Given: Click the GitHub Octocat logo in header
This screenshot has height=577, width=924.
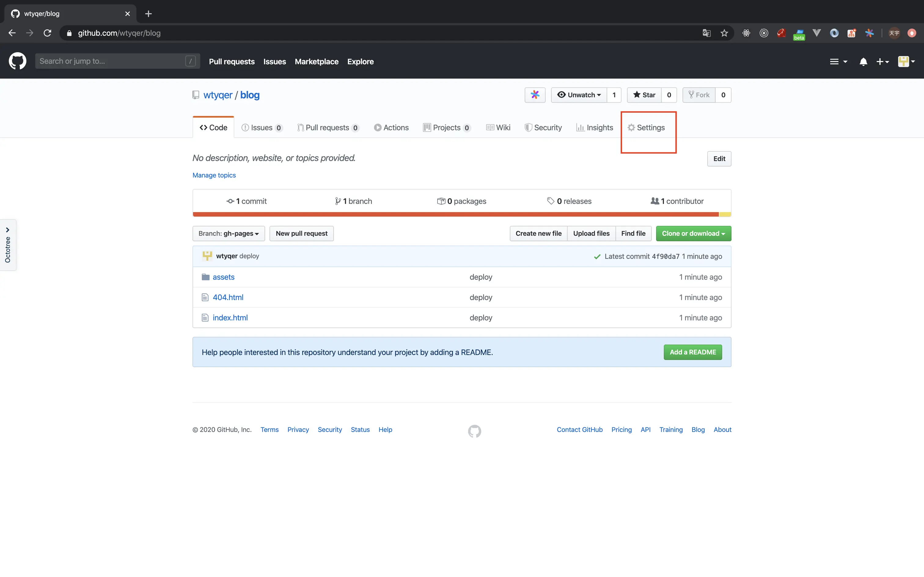Looking at the screenshot, I should pyautogui.click(x=17, y=61).
